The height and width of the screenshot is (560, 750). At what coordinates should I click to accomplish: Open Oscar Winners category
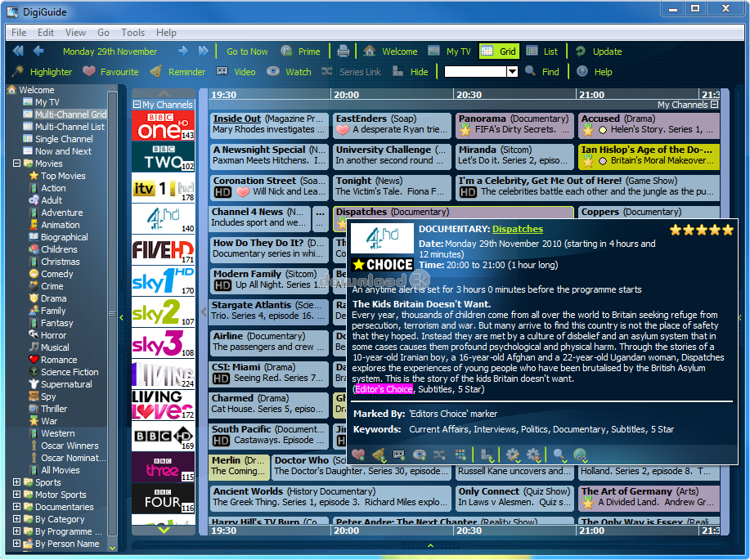[x=70, y=446]
